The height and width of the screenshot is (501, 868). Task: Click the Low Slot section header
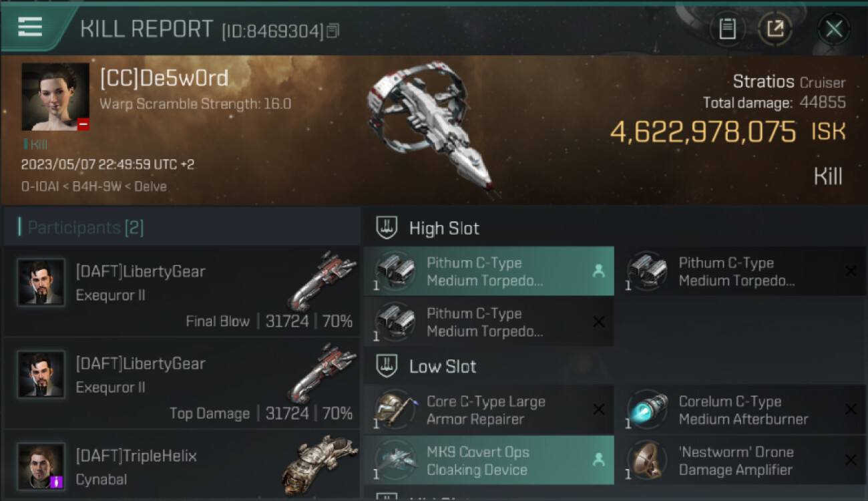pos(442,367)
